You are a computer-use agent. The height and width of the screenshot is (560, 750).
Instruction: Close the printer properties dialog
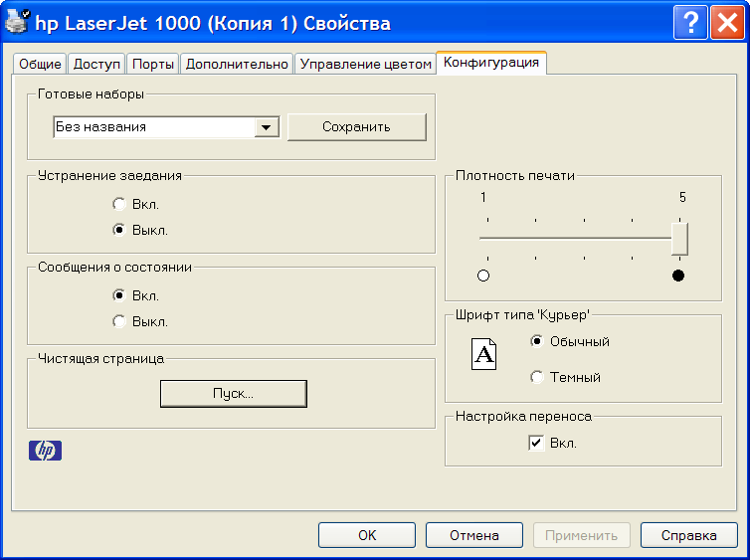(727, 22)
